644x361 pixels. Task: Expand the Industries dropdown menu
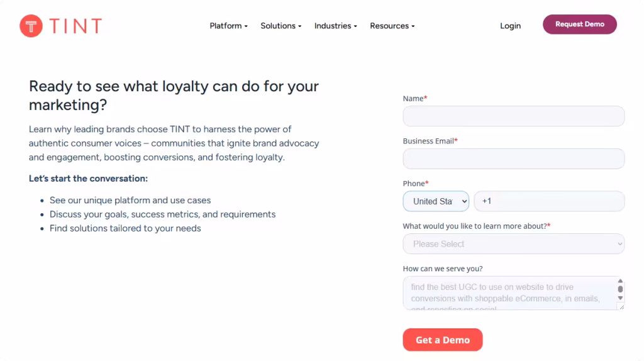point(336,26)
